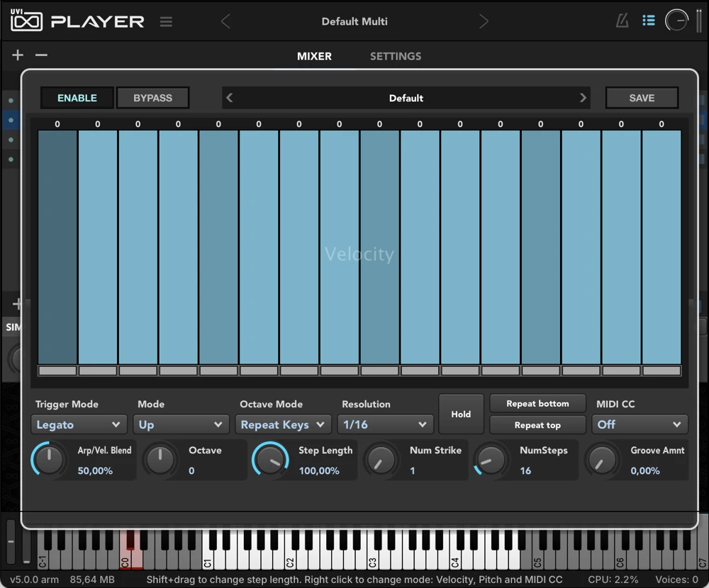Click the Arp/Vel. Blend knob
709x588 pixels.
click(x=49, y=459)
